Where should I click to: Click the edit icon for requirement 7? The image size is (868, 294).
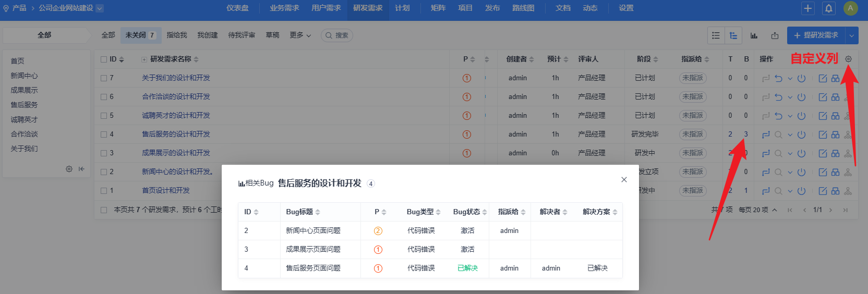click(x=823, y=78)
